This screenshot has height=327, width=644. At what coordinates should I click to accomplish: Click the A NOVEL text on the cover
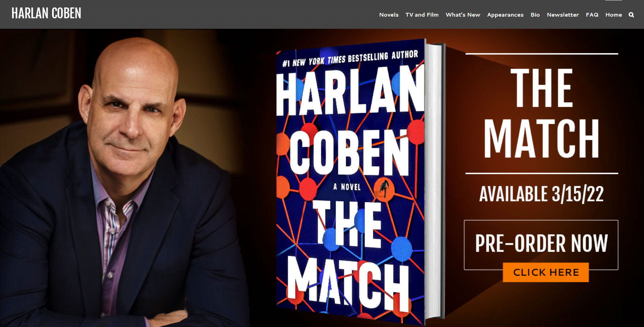point(347,187)
